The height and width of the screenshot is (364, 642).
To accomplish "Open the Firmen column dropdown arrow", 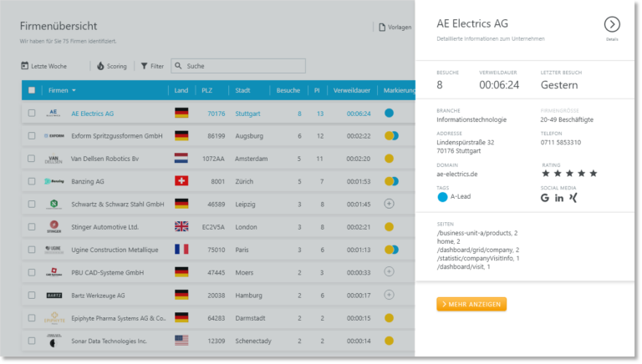I will pyautogui.click(x=74, y=90).
